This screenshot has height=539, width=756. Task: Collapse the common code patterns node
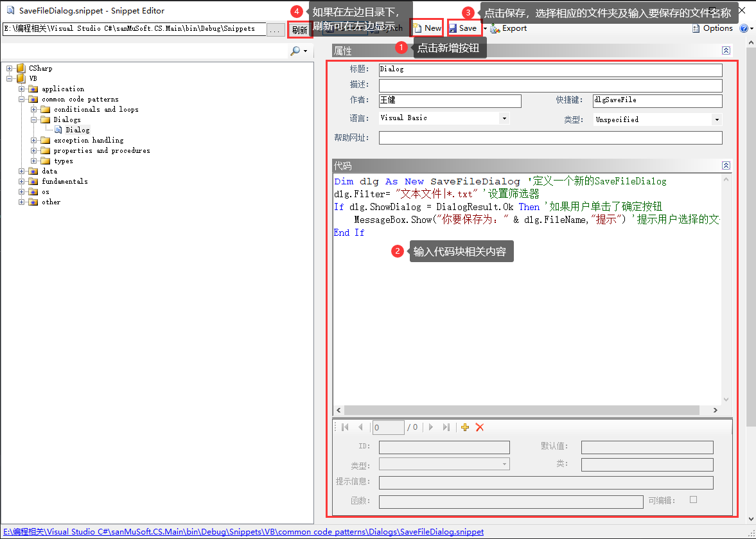click(x=21, y=100)
